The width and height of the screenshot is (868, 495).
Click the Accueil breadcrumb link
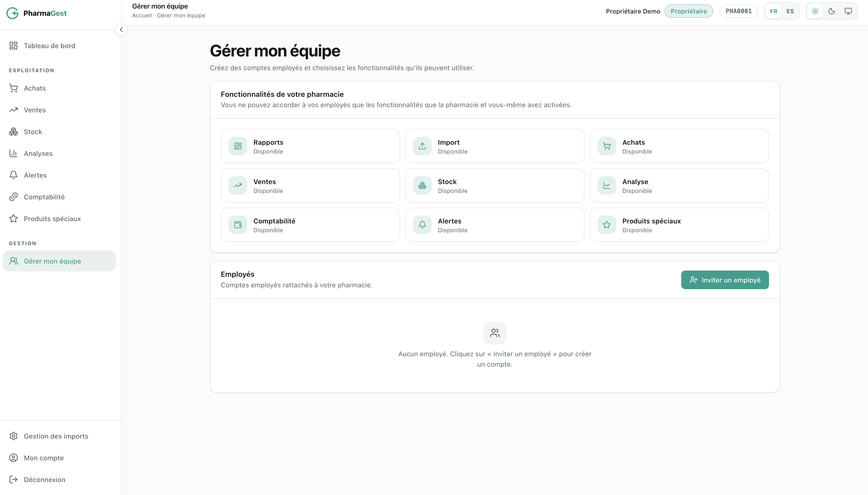coord(142,15)
